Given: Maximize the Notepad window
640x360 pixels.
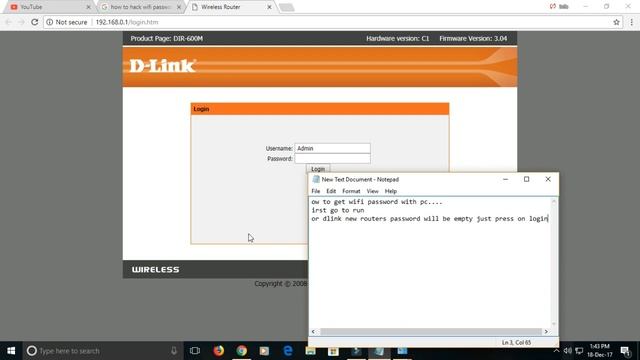Looking at the screenshot, I should 527,179.
